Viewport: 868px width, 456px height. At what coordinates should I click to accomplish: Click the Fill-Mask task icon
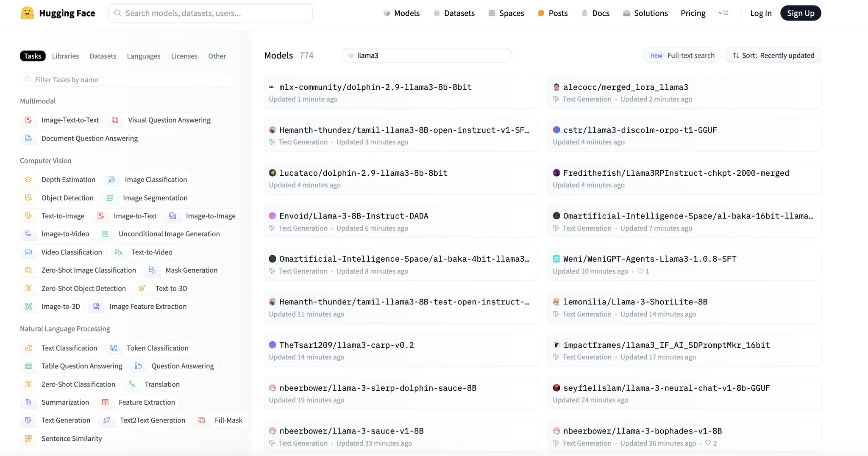tap(202, 420)
